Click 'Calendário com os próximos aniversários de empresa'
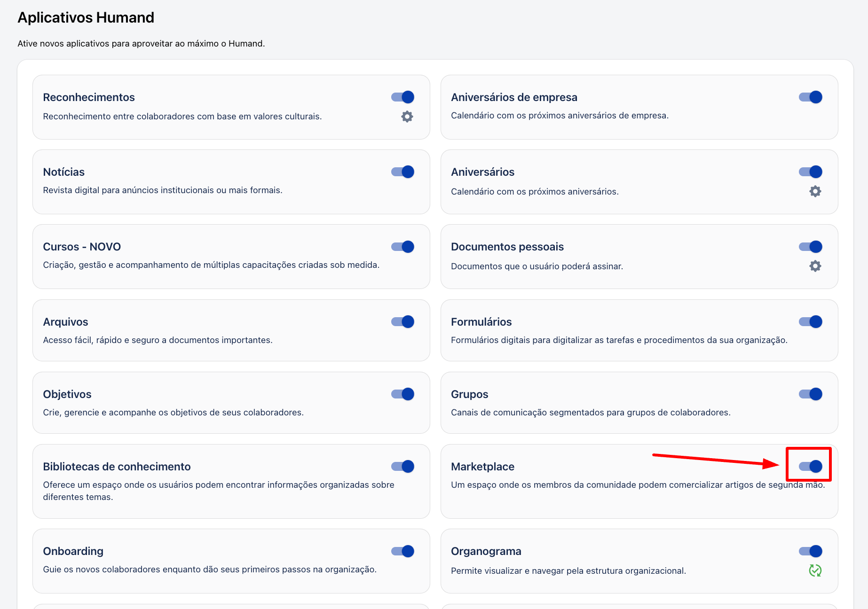This screenshot has width=868, height=609. coord(560,116)
